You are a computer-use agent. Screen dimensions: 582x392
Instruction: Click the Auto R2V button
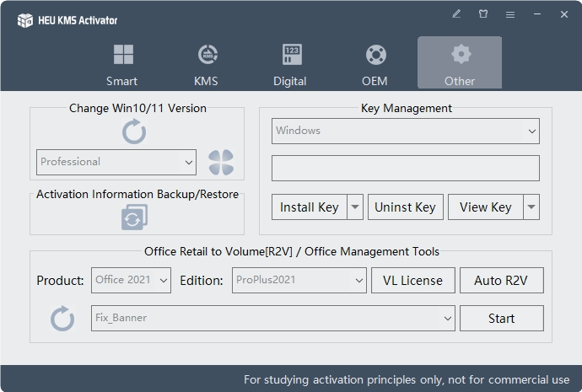point(502,281)
